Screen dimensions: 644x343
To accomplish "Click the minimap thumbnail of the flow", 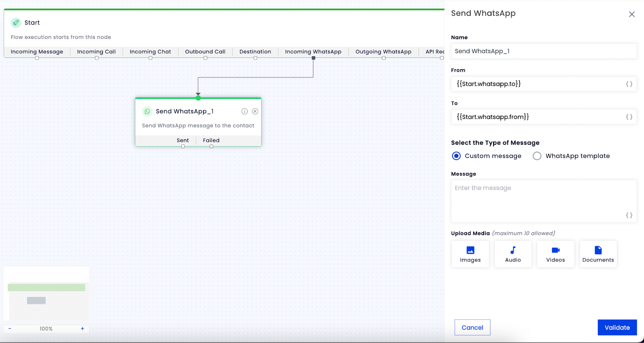I will (46, 294).
